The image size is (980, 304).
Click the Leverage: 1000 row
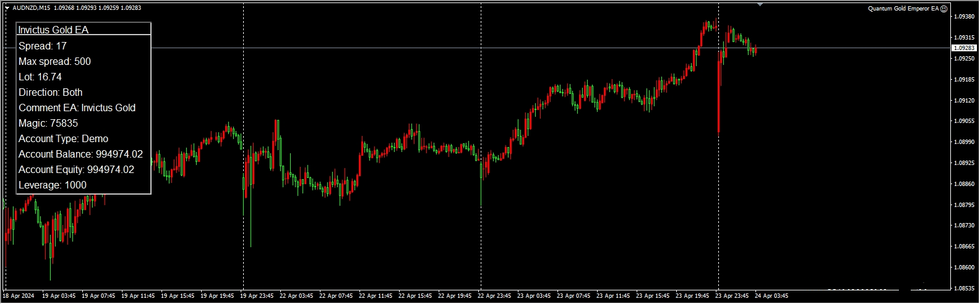click(x=53, y=185)
